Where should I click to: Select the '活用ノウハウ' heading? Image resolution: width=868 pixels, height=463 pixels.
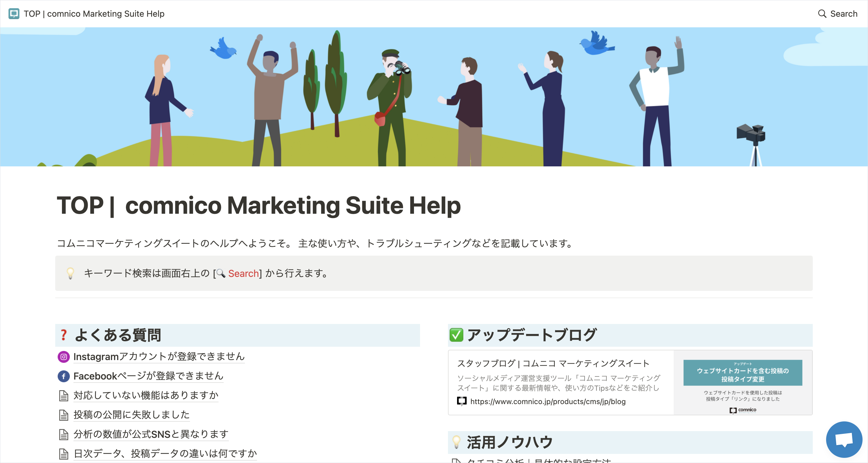point(510,442)
